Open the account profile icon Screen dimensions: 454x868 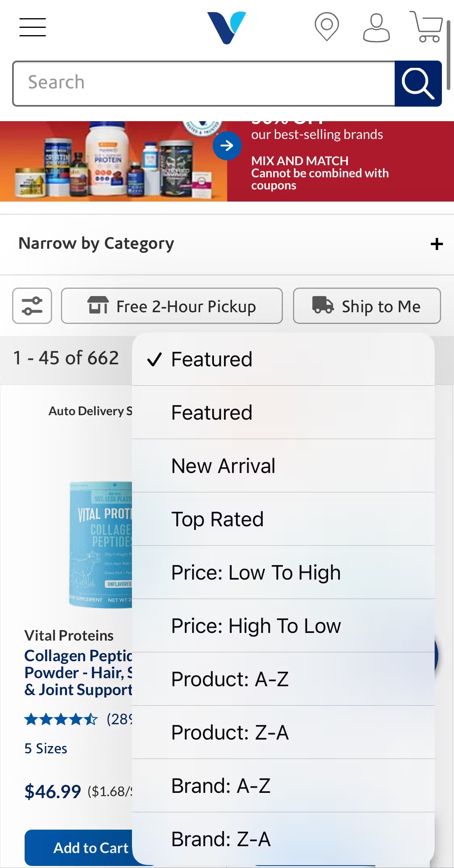pyautogui.click(x=376, y=27)
